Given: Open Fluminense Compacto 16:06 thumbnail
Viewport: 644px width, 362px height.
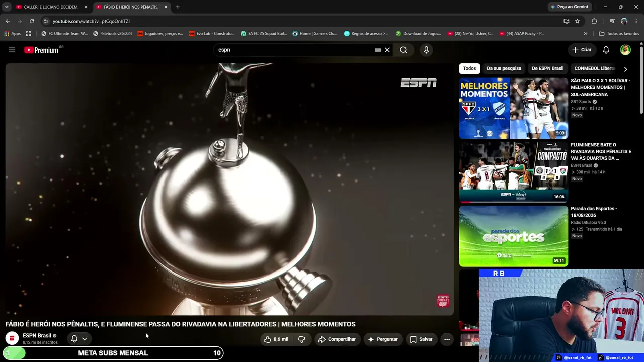Looking at the screenshot, I should (x=513, y=172).
